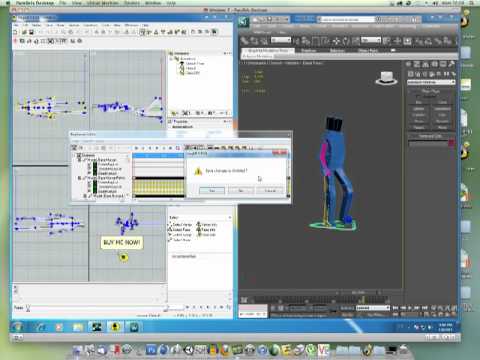The width and height of the screenshot is (480, 360).
Task: Select the Select and Link tool
Action: pyautogui.click(x=245, y=41)
